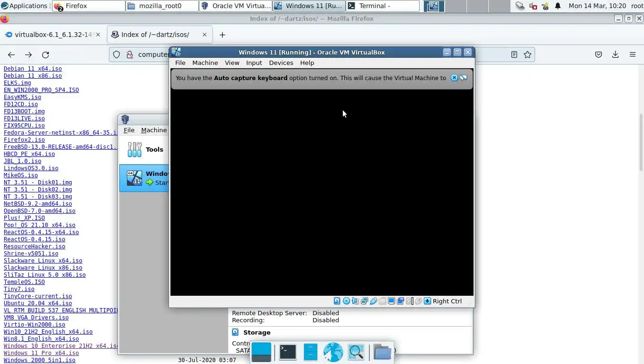Open the file manager cabinet in the dock
This screenshot has height=364, width=644.
click(x=310, y=352)
